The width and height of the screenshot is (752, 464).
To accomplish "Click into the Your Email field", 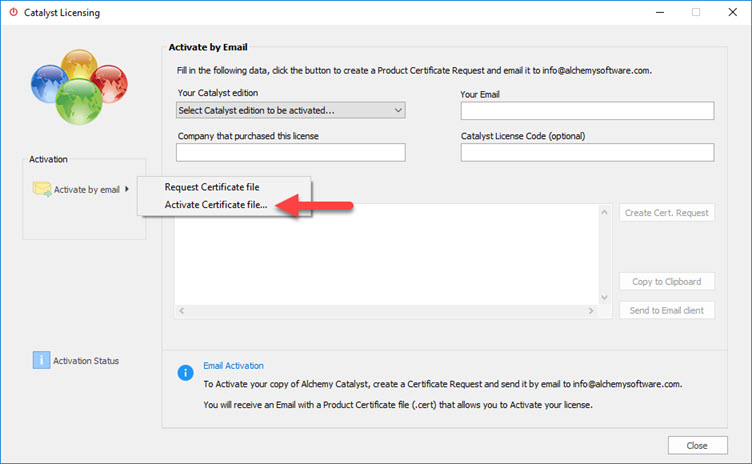I will click(587, 110).
